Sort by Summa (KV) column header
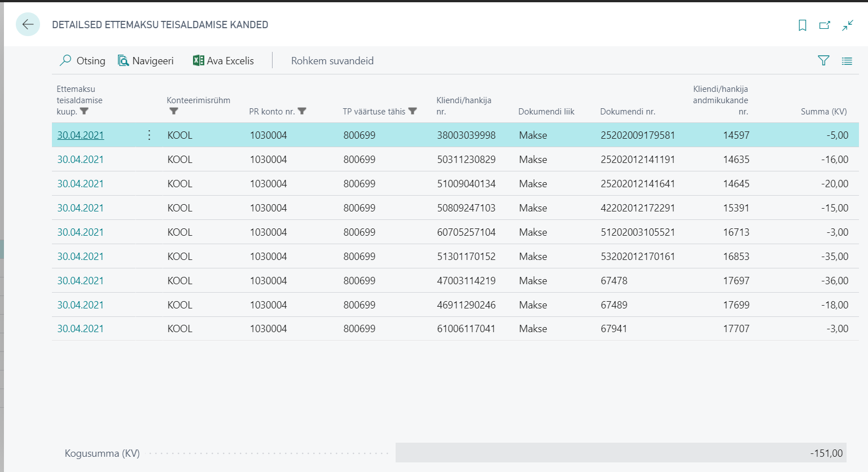Screen dimensions: 868x472 pos(823,112)
